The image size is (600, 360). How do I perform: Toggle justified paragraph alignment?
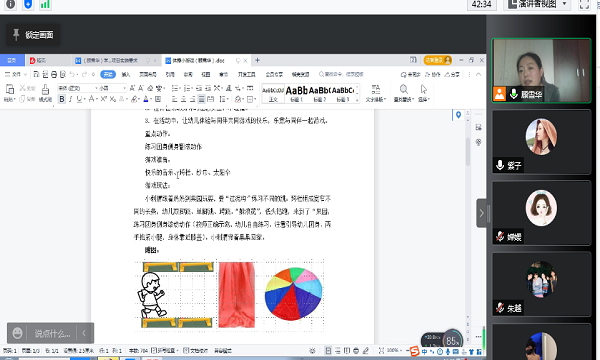click(201, 99)
